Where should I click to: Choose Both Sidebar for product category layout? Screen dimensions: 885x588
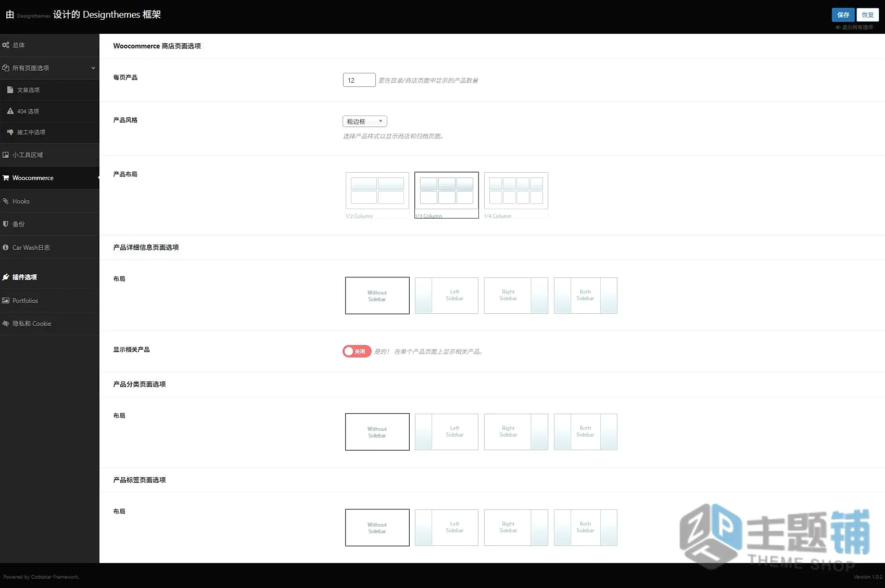[586, 432]
